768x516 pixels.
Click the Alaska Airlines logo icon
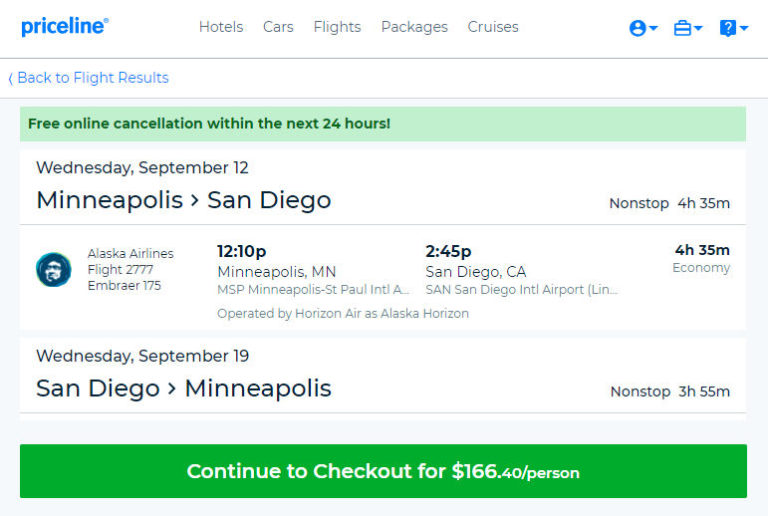click(x=53, y=269)
